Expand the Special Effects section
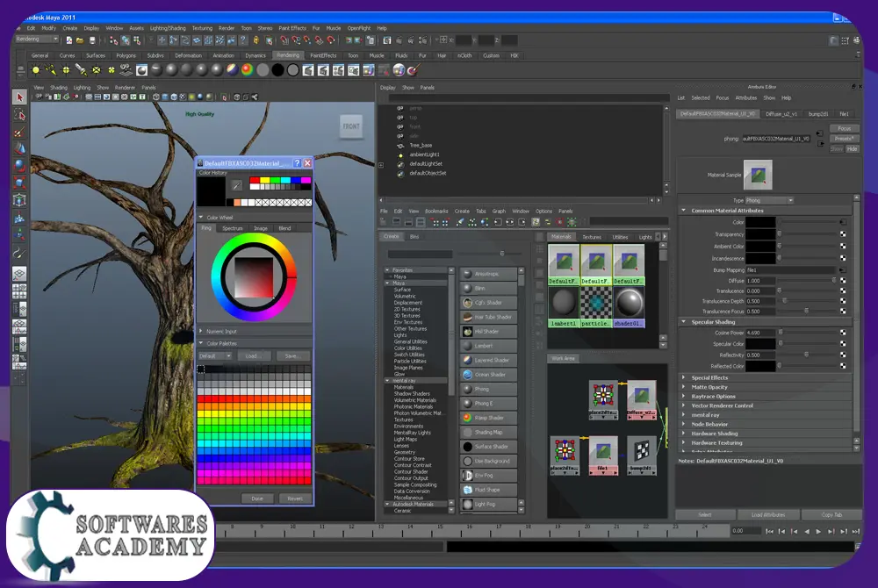Image resolution: width=878 pixels, height=588 pixels. tap(684, 377)
